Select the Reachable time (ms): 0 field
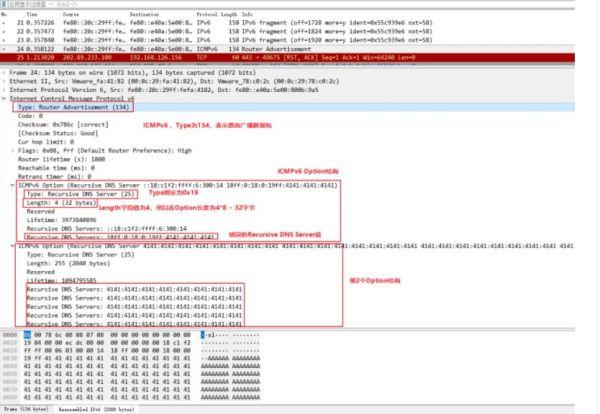 56,168
